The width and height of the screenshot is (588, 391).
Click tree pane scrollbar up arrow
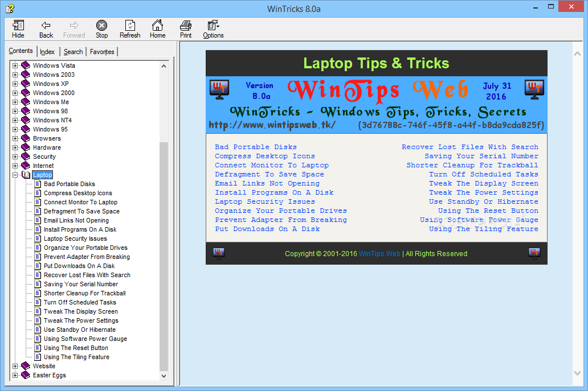tap(164, 66)
